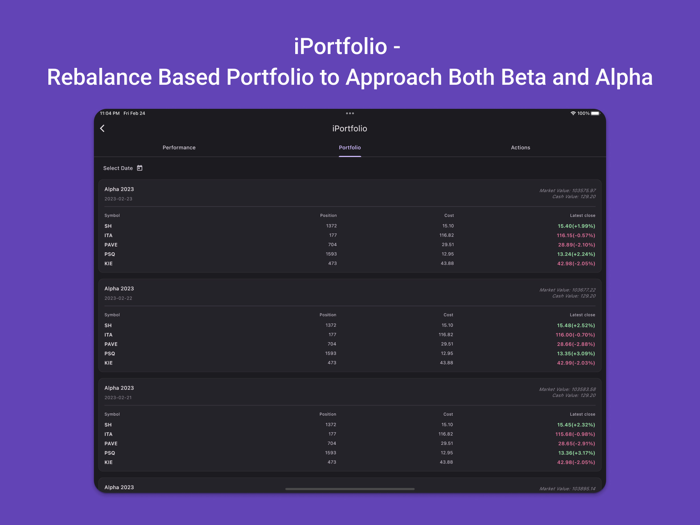
Task: Open the Alpha 2023 card dated 2023-02-21
Action: pos(350,425)
